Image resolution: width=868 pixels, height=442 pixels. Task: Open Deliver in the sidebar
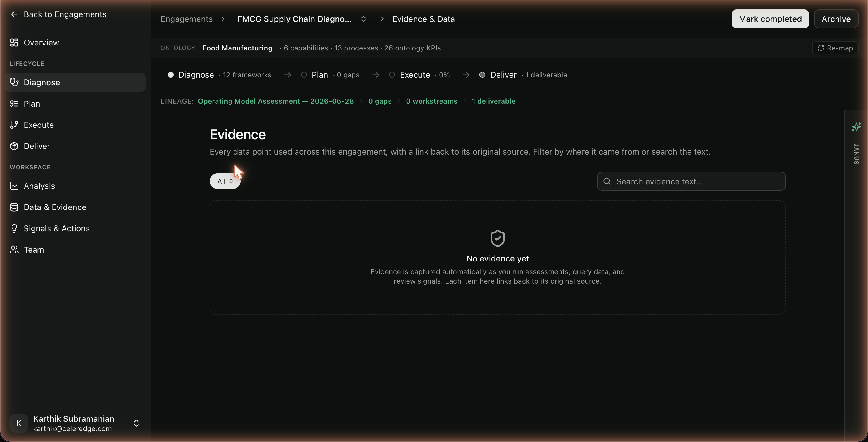pos(75,146)
